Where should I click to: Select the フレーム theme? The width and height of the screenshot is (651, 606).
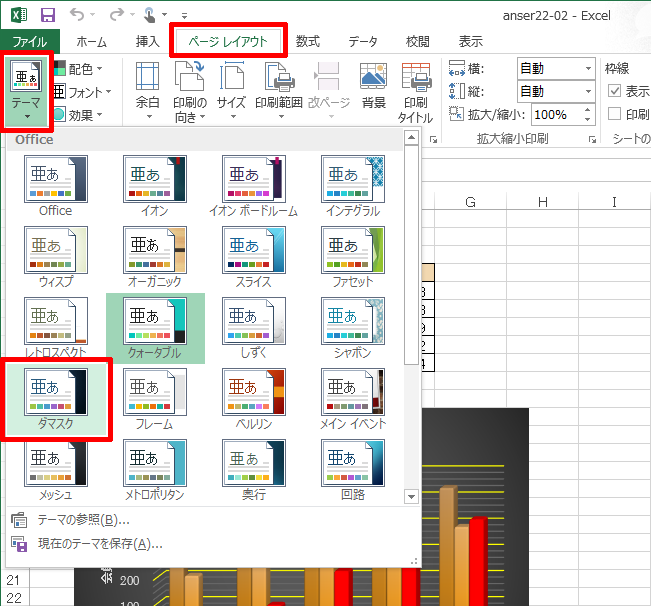coord(155,399)
